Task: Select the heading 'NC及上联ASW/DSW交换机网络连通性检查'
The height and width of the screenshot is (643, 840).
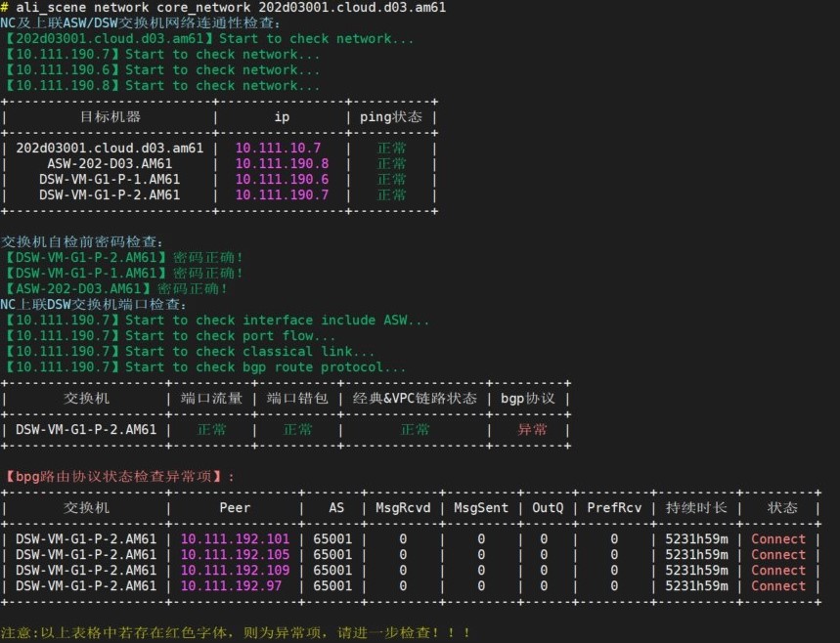Action: (x=141, y=23)
